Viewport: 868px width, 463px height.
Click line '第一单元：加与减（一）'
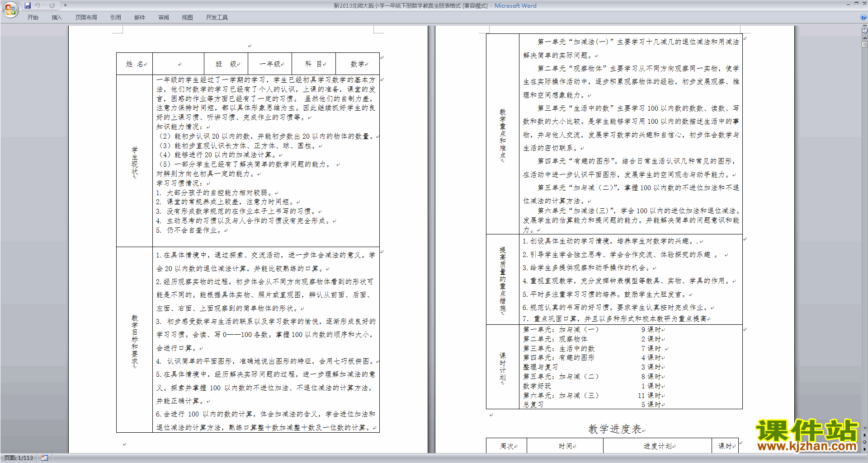tap(561, 330)
